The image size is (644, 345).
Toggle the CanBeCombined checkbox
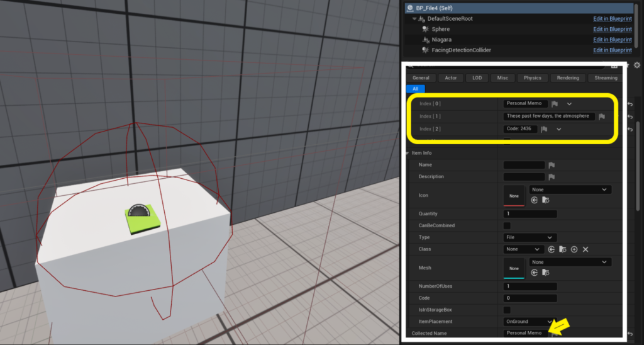507,225
